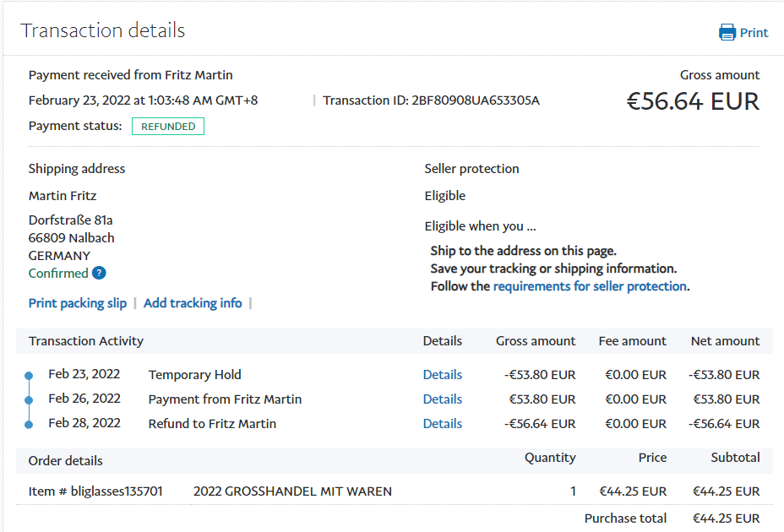Open the help icon beside Confirmed

pyautogui.click(x=99, y=273)
